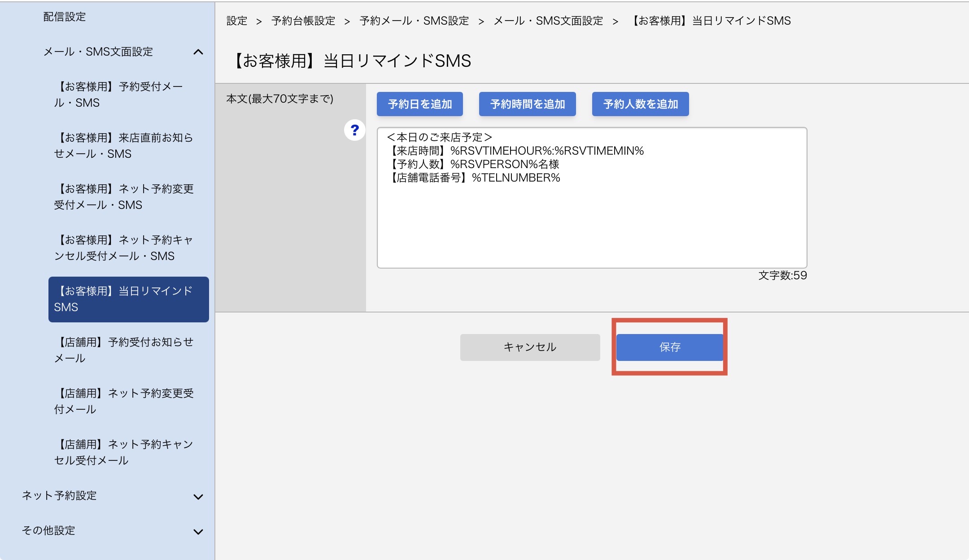This screenshot has width=969, height=560.
Task: Click the その他設定 sidebar label
Action: 48,530
